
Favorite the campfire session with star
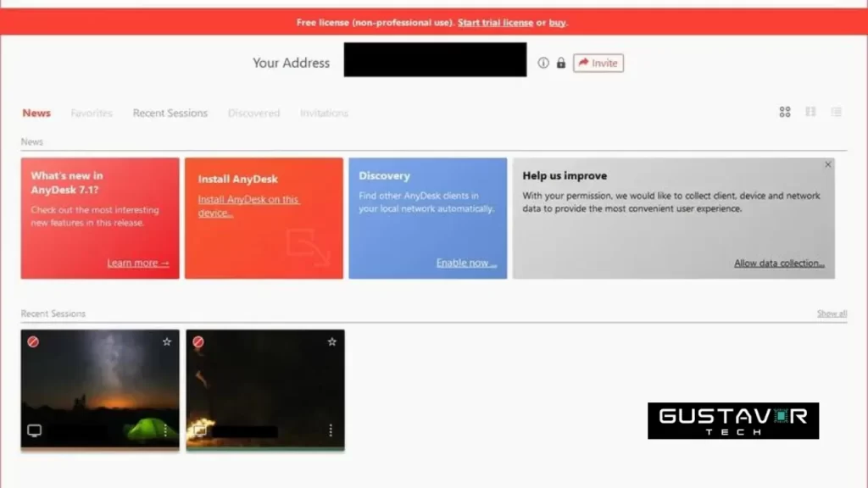click(331, 342)
